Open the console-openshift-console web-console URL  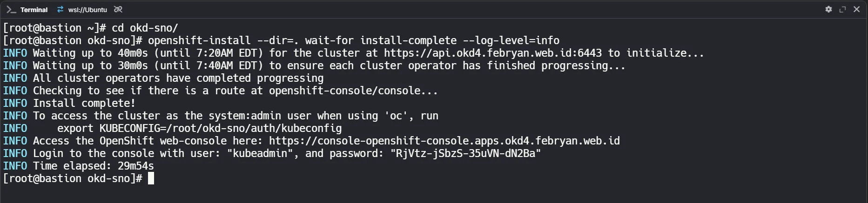coord(444,141)
